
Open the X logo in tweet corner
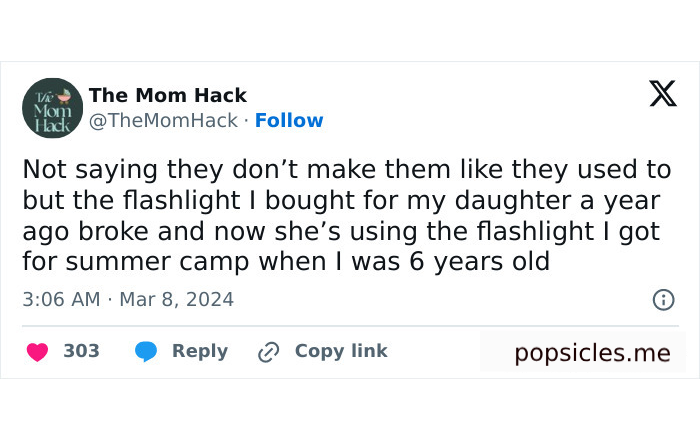[x=662, y=94]
